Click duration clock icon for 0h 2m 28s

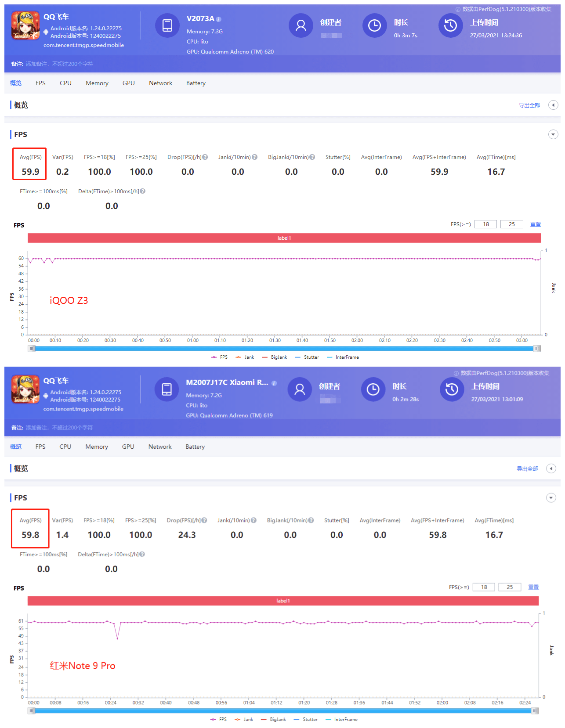pyautogui.click(x=373, y=389)
